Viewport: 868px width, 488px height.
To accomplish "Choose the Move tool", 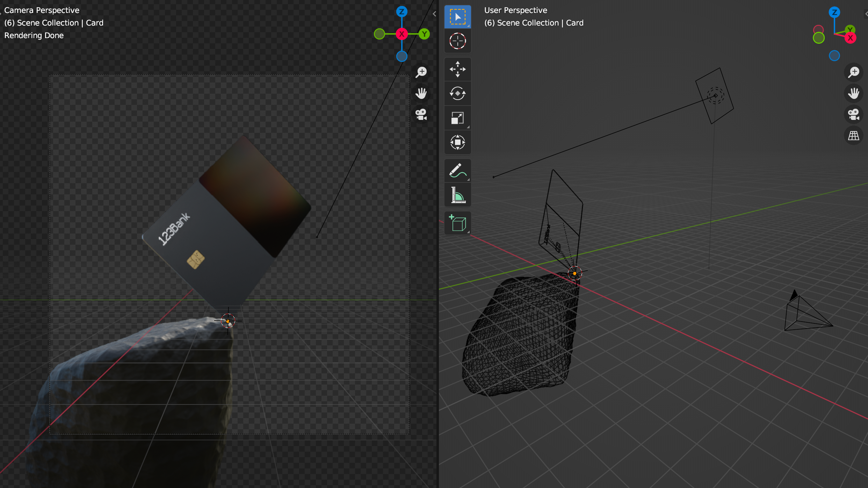I will point(457,69).
